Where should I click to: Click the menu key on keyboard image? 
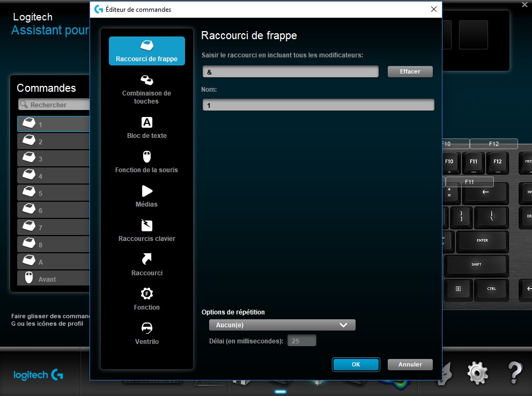[458, 289]
